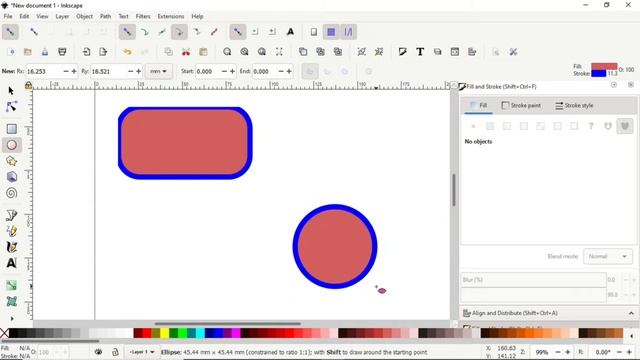Open the color palette menu arrow
640x360 pixels.
pos(631,336)
